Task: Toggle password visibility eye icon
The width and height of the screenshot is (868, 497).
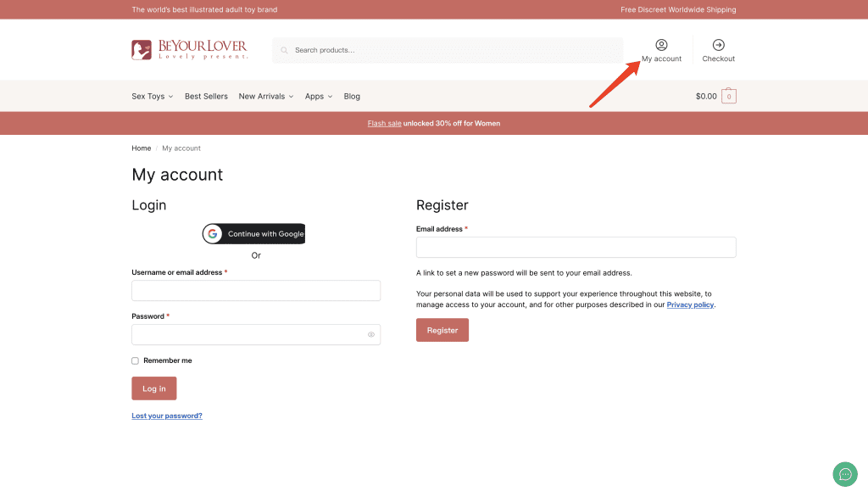Action: pos(370,335)
